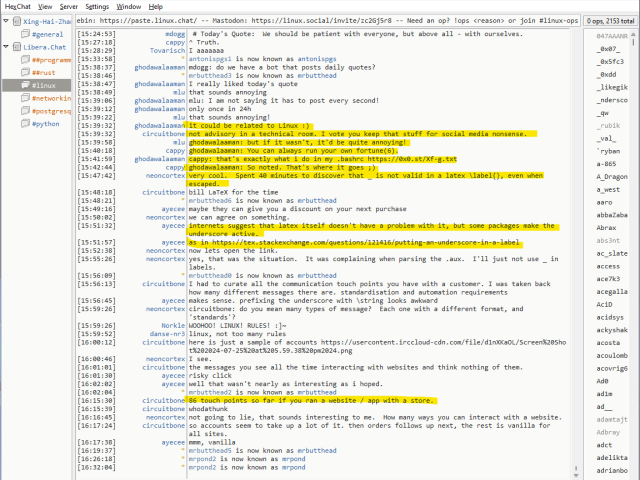This screenshot has width=640, height=480.
Task: Switch to the ##programming channel
Action: 51,60
